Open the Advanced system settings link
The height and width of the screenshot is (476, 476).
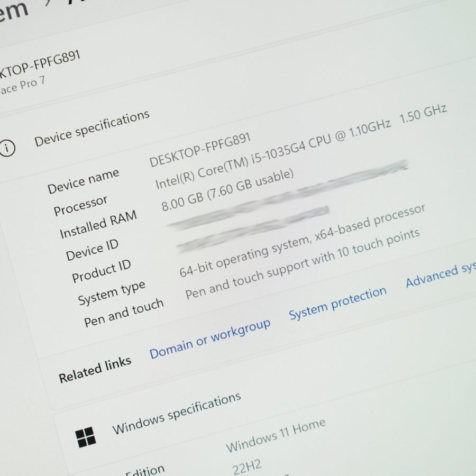point(441,275)
